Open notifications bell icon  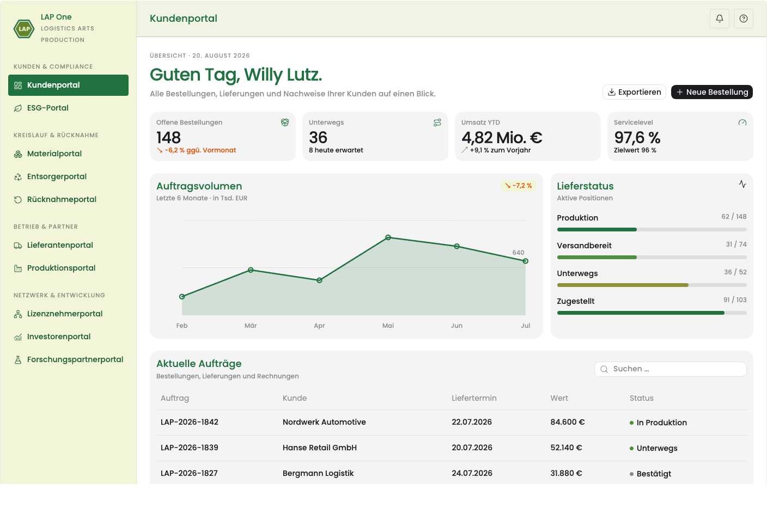[x=720, y=19]
